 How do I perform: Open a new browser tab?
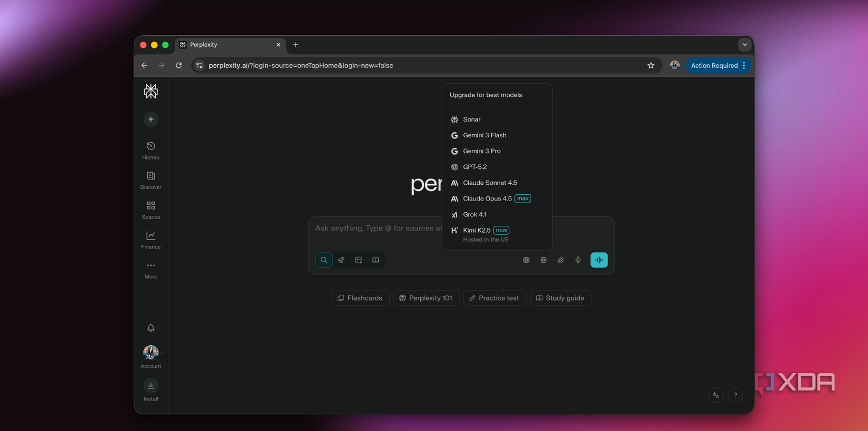(x=296, y=45)
